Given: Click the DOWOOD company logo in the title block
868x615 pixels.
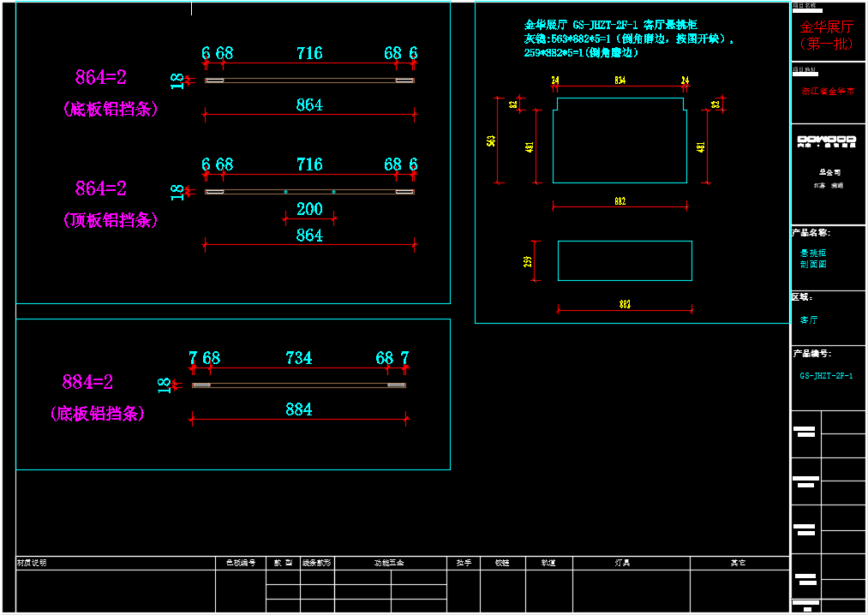Looking at the screenshot, I should [x=827, y=141].
